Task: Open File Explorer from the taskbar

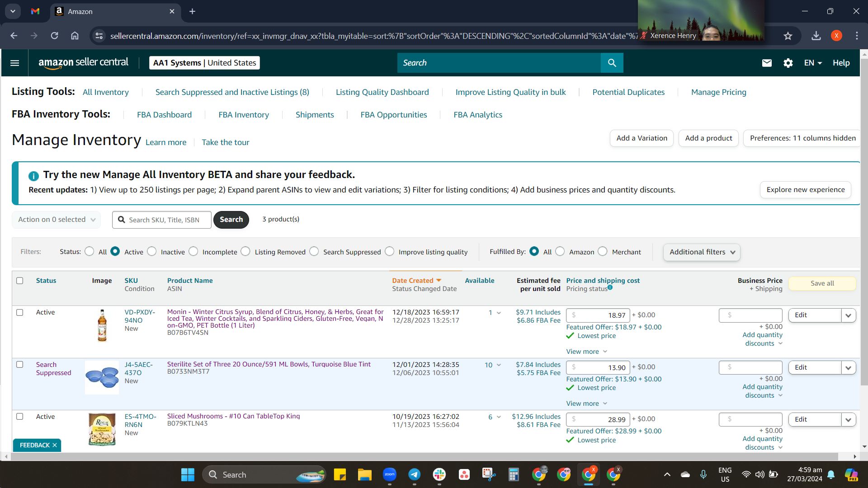Action: [x=364, y=474]
